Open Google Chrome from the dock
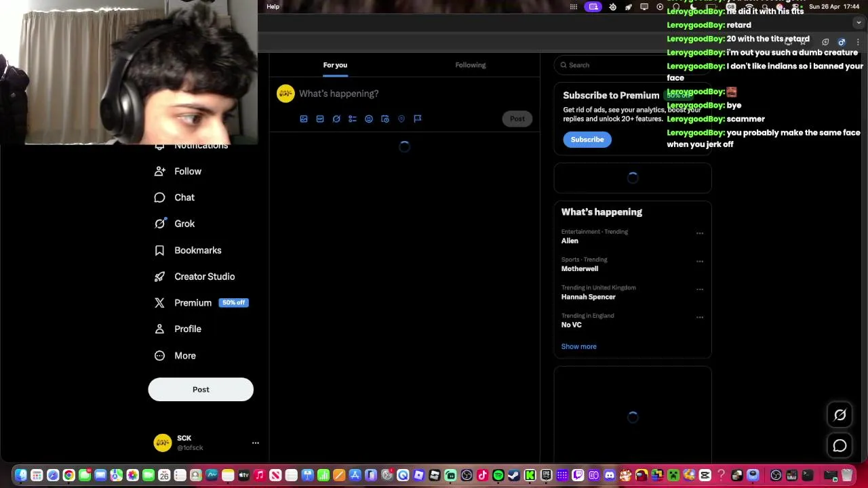 68,475
